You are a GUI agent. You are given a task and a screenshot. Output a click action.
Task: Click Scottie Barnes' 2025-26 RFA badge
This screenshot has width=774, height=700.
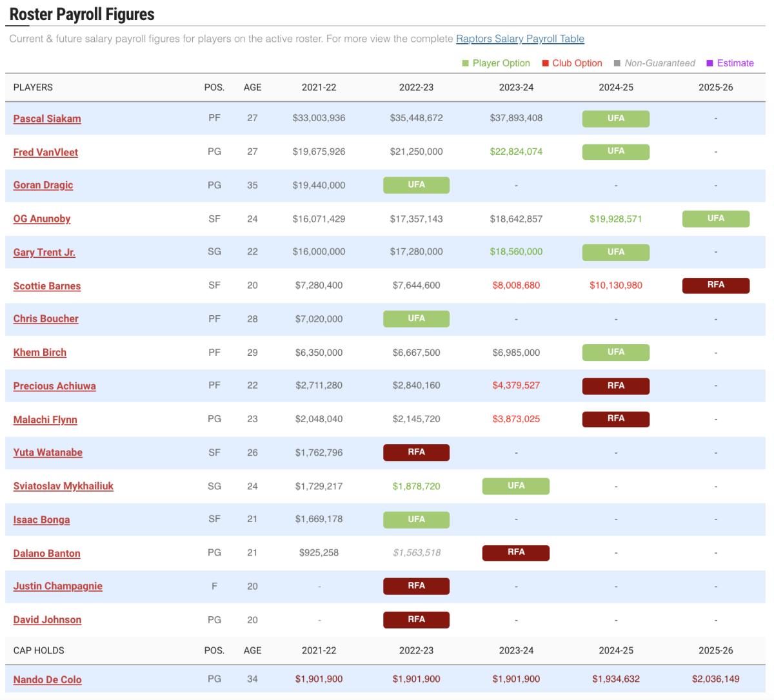point(715,285)
